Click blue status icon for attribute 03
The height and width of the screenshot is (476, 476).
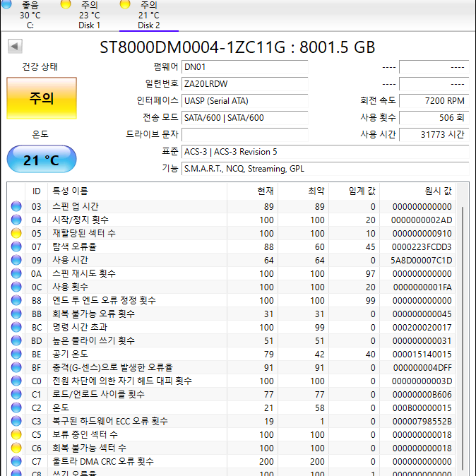coord(16,206)
